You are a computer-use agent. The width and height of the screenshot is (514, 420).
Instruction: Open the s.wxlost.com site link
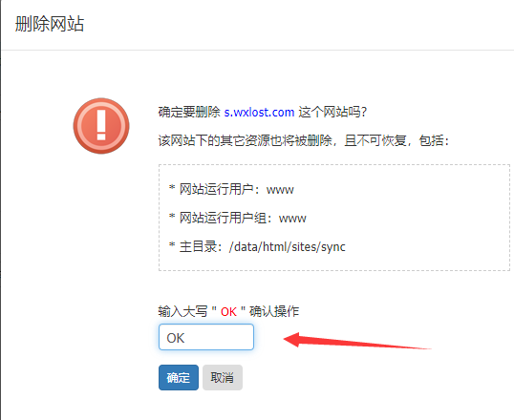(x=259, y=113)
